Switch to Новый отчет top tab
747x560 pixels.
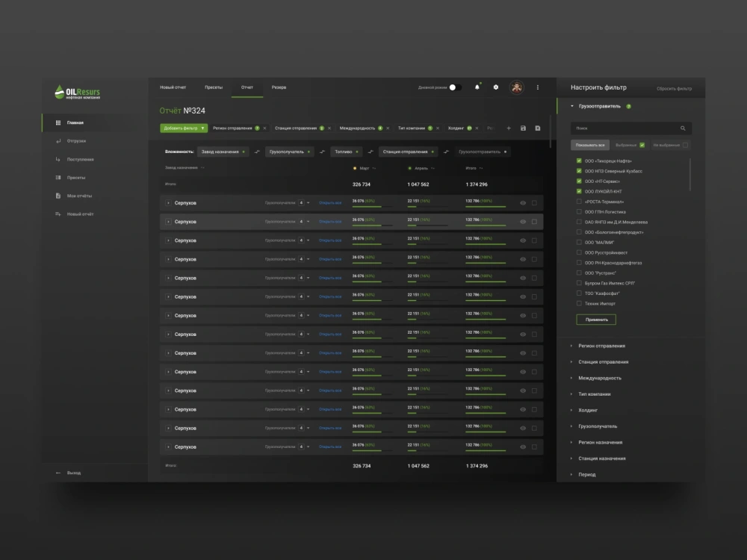[x=173, y=87]
